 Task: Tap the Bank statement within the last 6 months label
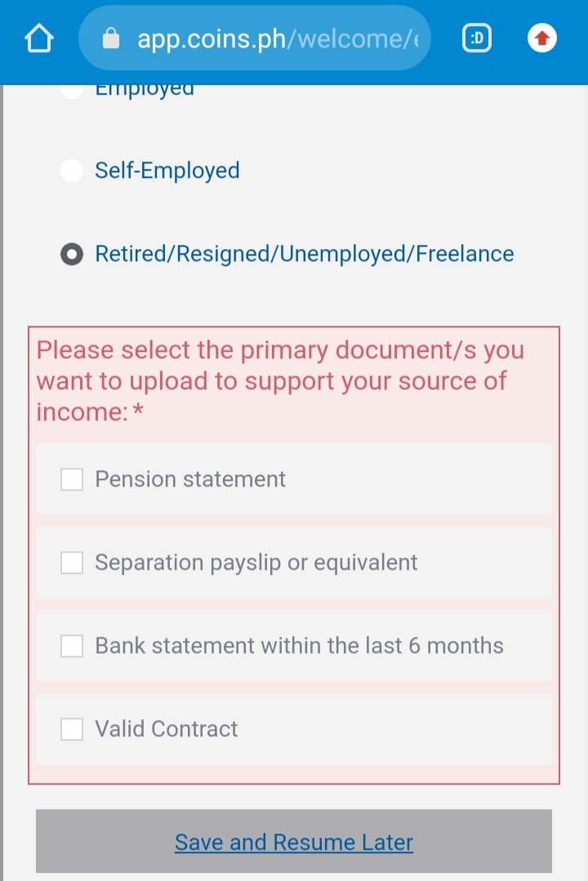[x=299, y=646]
